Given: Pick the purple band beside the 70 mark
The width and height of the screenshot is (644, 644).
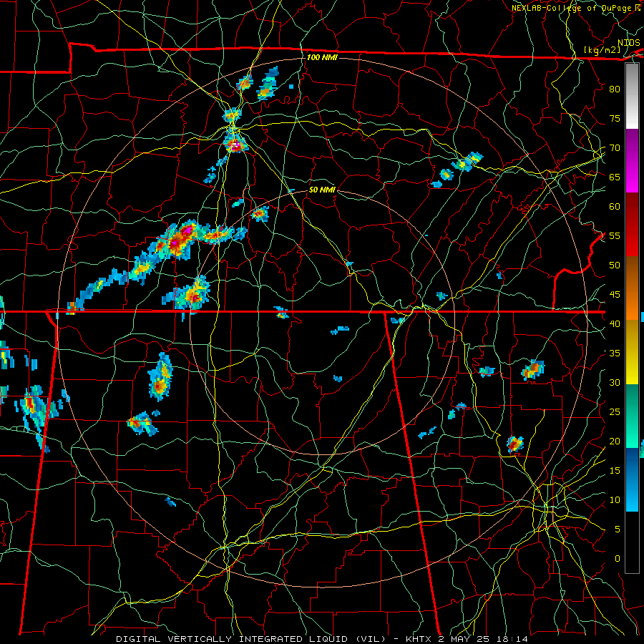Looking at the screenshot, I should point(632,145).
